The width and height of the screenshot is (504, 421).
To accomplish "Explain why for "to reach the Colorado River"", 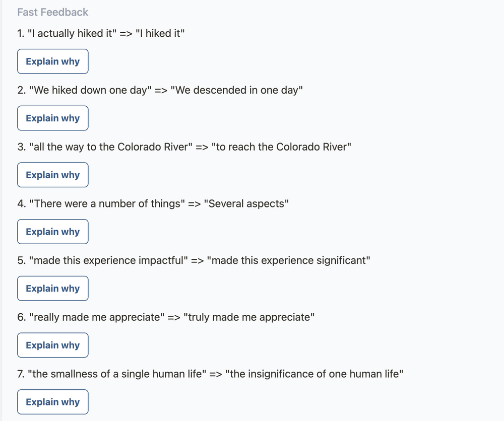I will click(x=52, y=175).
